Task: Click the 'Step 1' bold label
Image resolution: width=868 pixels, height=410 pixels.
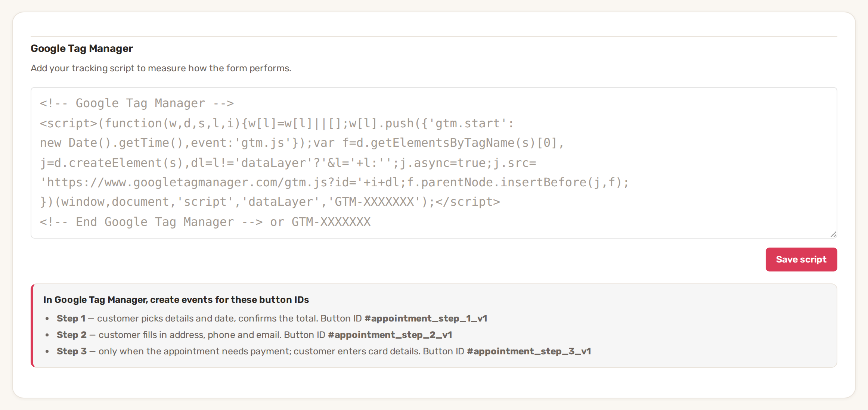Action: [71, 319]
